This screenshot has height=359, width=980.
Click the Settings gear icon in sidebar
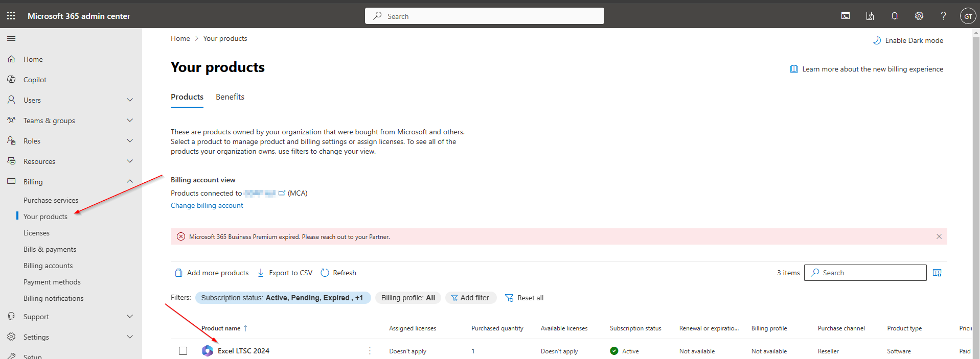coord(11,337)
